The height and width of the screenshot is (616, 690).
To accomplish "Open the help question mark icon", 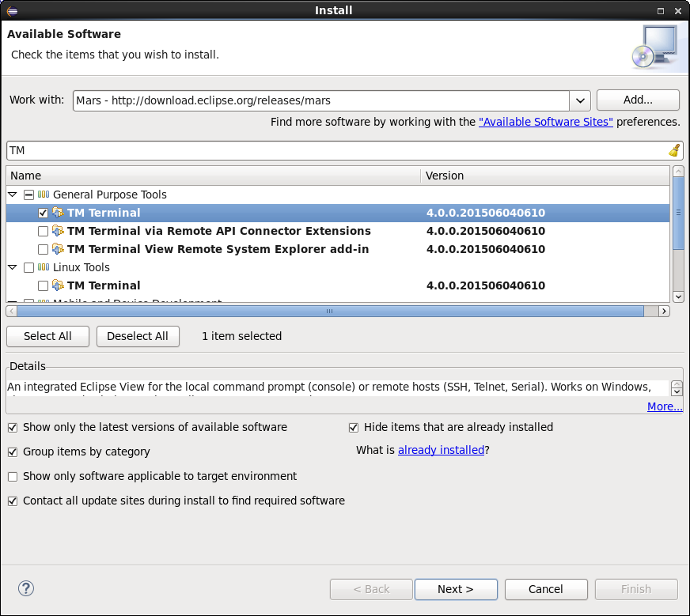I will [26, 588].
